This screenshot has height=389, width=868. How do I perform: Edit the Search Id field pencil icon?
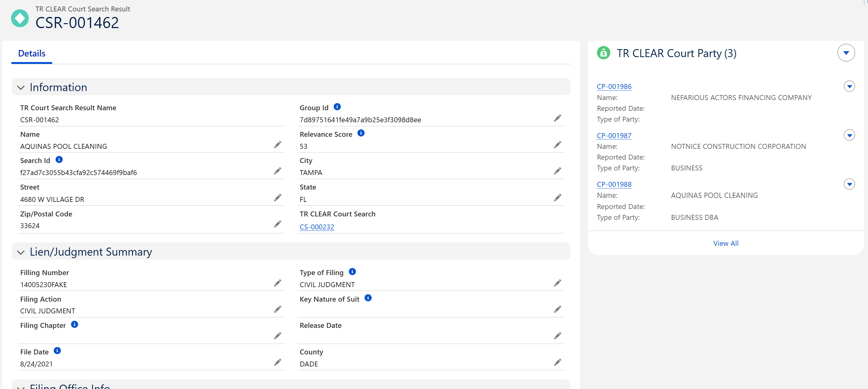pyautogui.click(x=277, y=171)
